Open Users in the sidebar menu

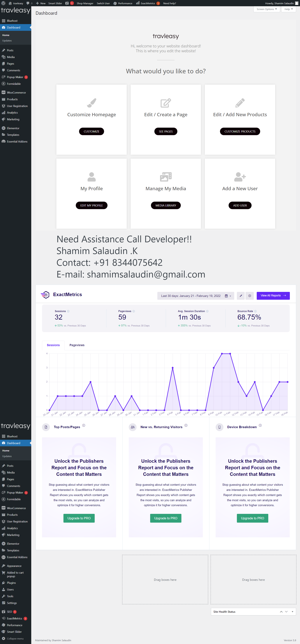(x=15, y=590)
